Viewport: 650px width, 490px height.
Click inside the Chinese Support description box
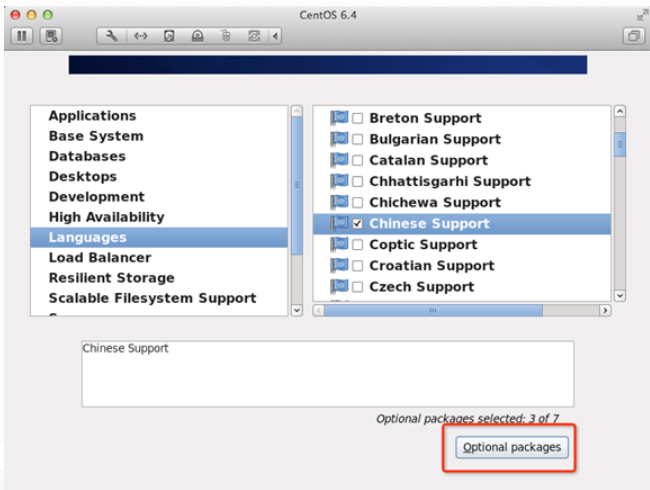[x=327, y=373]
